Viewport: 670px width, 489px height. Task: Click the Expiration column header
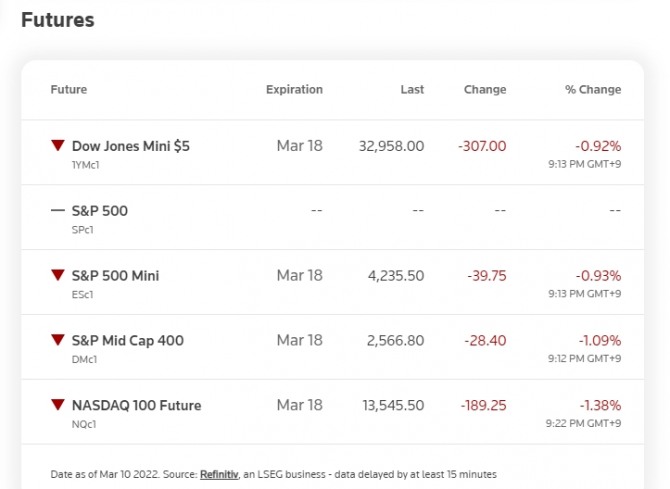tap(294, 89)
